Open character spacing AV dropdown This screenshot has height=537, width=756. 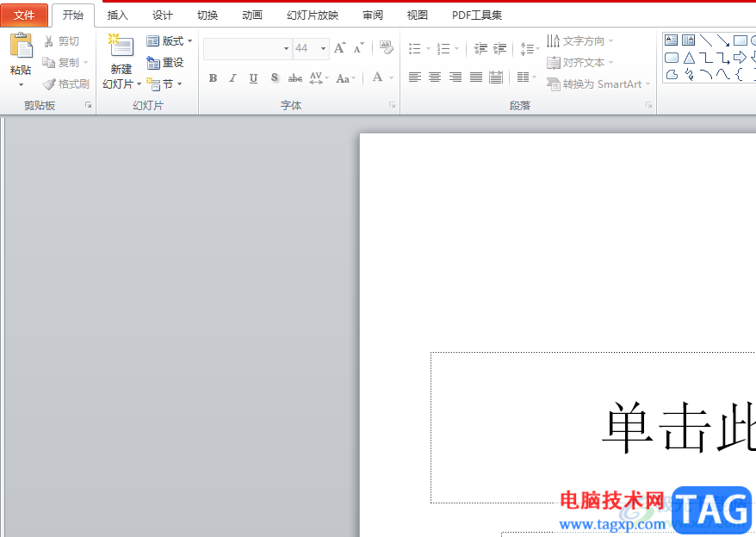pos(319,78)
